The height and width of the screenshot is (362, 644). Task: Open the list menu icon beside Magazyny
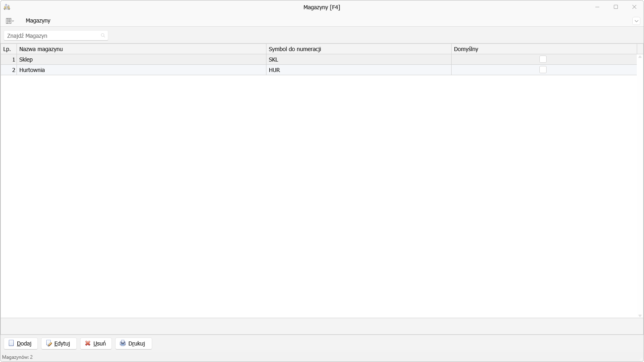point(10,21)
